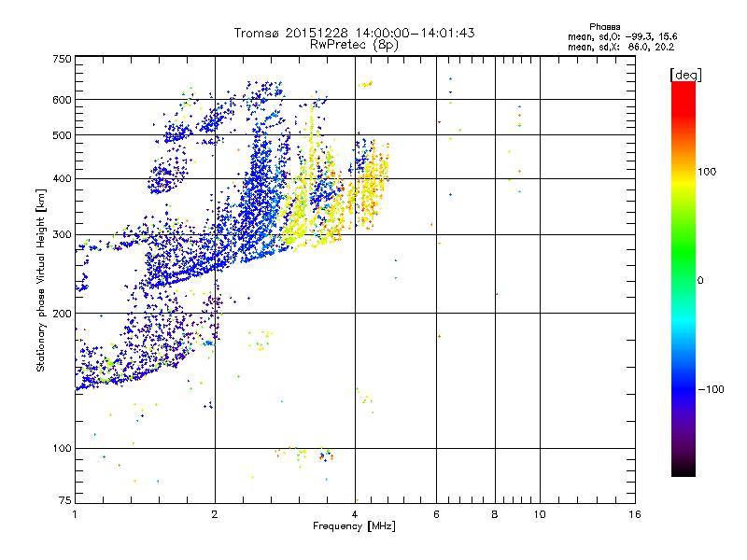This screenshot has height=560, width=747.
Task: Click the y-axis tick label "400"
Action: (62, 178)
